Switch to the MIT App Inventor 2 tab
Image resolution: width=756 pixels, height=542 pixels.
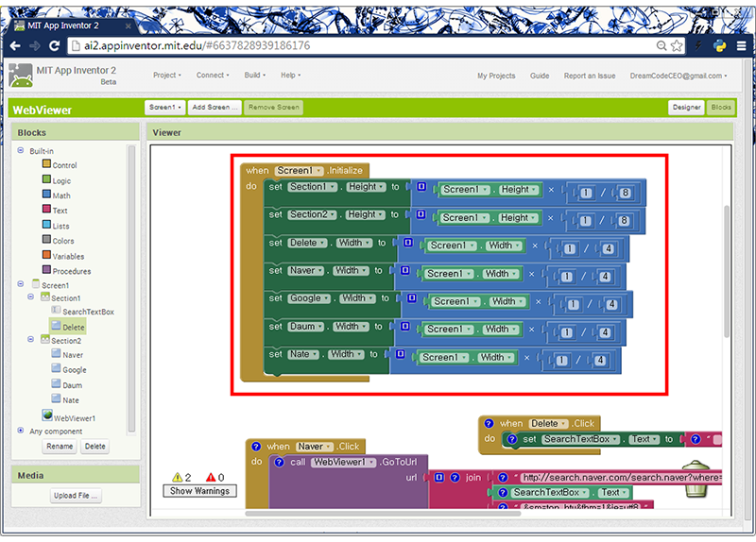pyautogui.click(x=72, y=25)
